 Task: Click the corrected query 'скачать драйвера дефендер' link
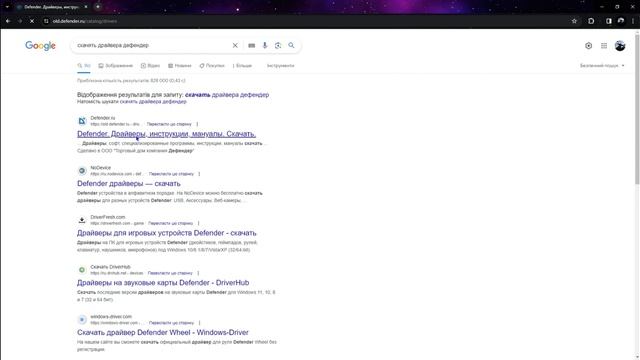227,95
